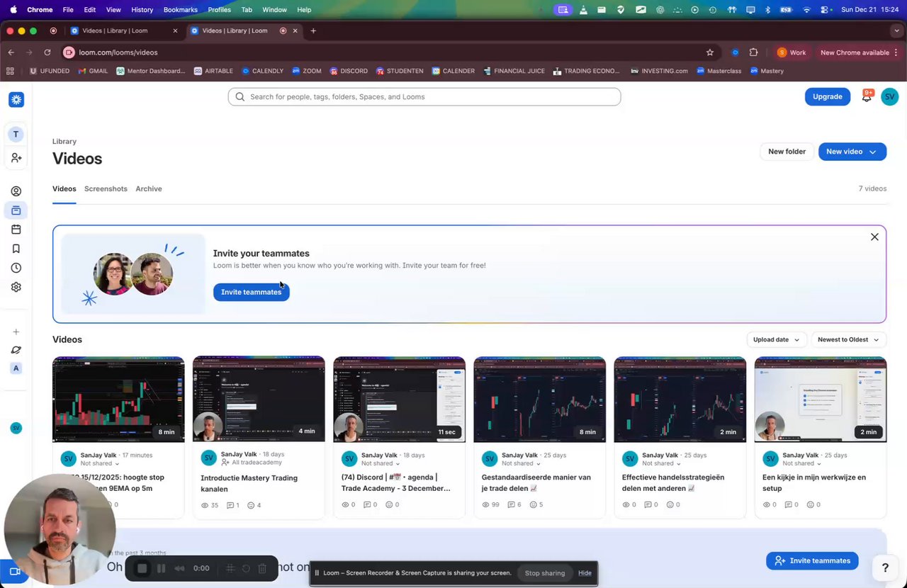This screenshot has height=588, width=907.
Task: Open the planet icon in the sidebar
Action: point(16,350)
